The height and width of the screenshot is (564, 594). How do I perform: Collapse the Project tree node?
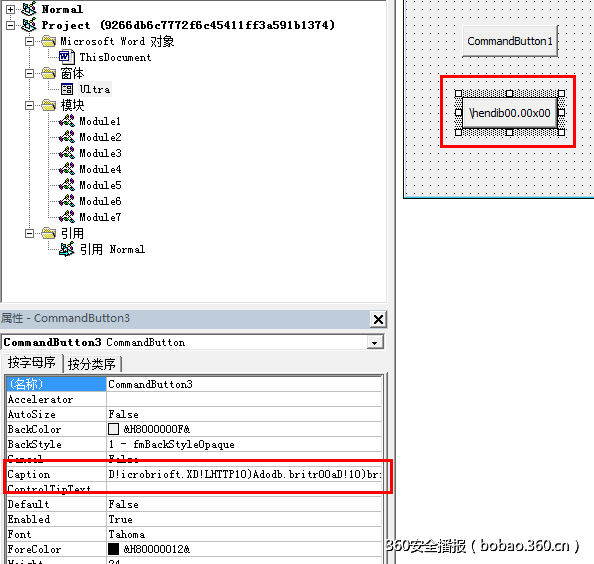point(11,25)
